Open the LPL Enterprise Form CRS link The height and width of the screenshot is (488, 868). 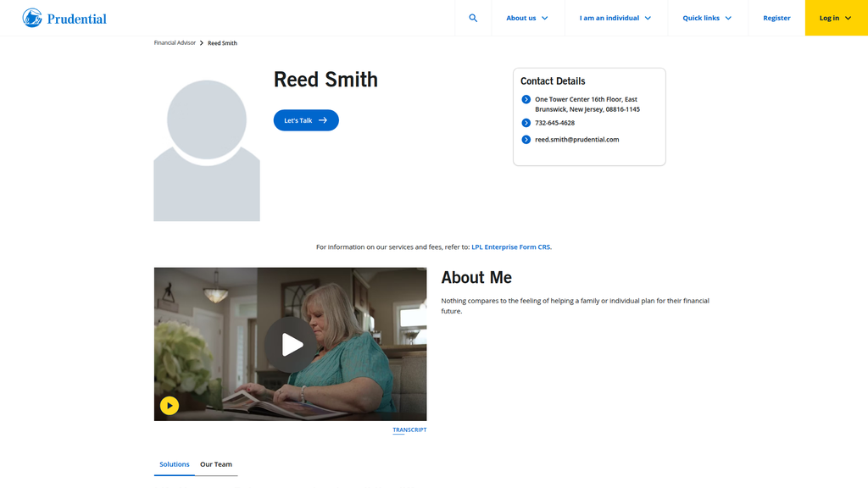click(x=511, y=247)
